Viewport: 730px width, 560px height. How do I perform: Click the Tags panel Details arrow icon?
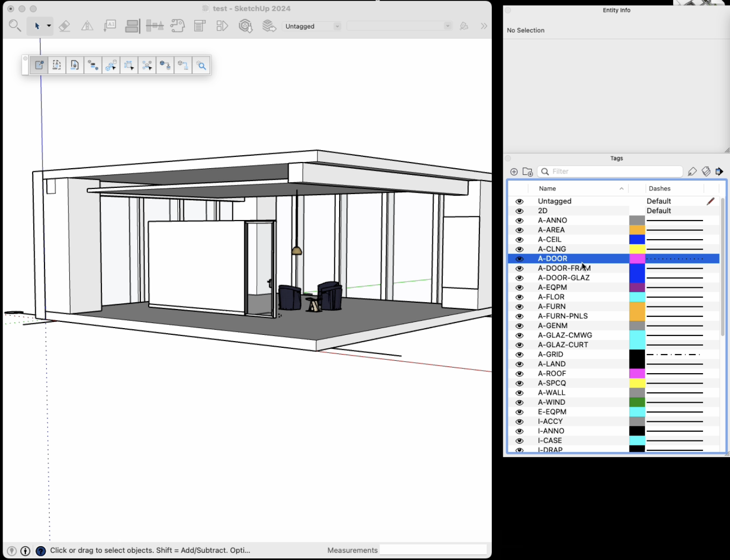[x=719, y=172]
